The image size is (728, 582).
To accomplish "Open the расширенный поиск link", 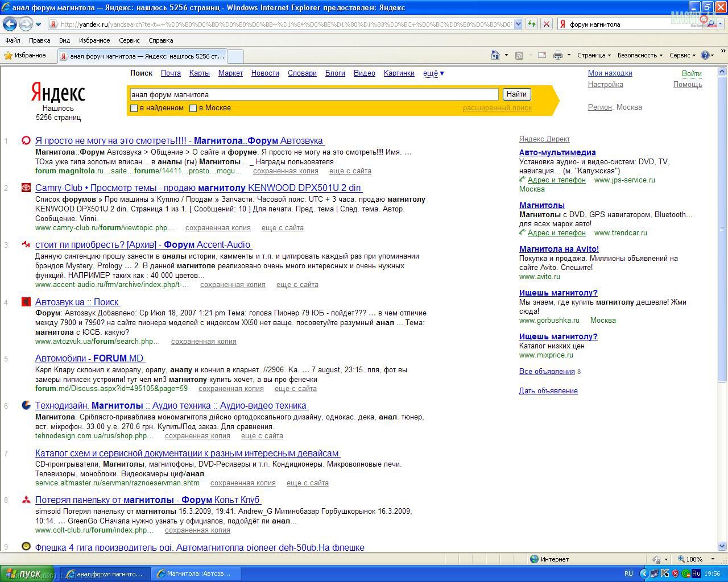I will click(497, 108).
